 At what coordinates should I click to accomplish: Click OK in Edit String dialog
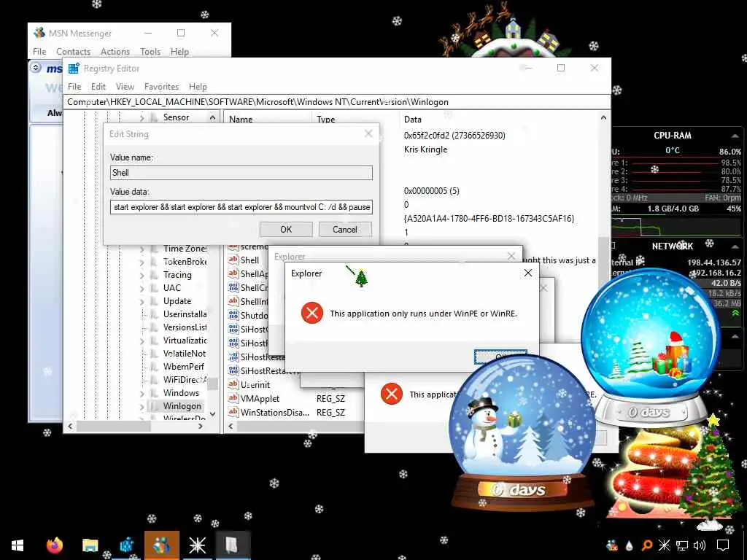(x=286, y=230)
